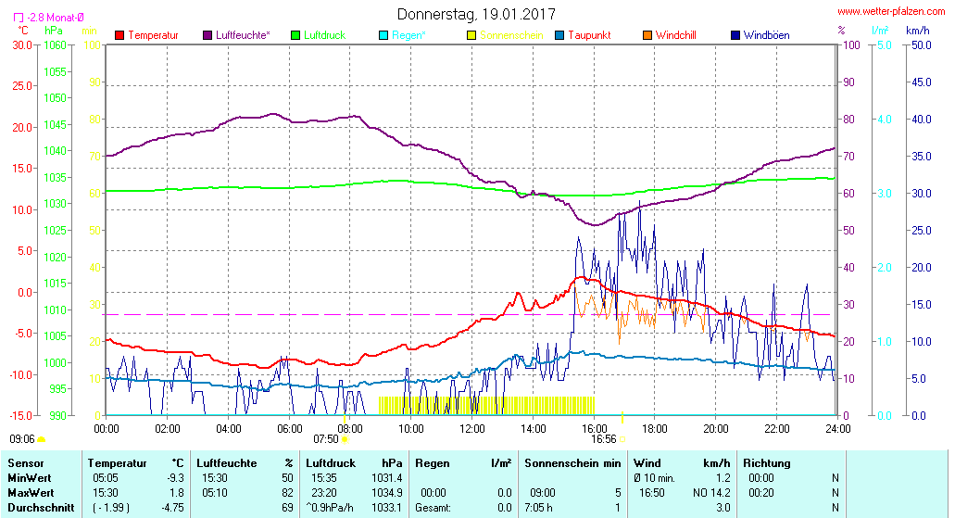Click the blue Taupunkt legend swatch

pos(560,35)
